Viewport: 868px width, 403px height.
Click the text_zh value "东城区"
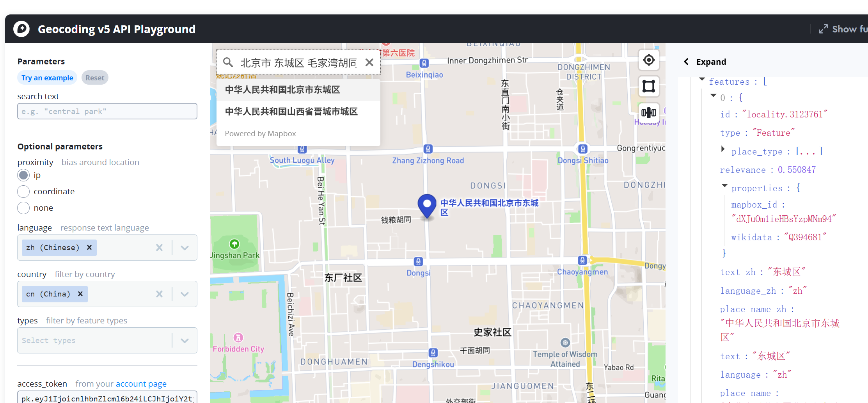coord(786,272)
